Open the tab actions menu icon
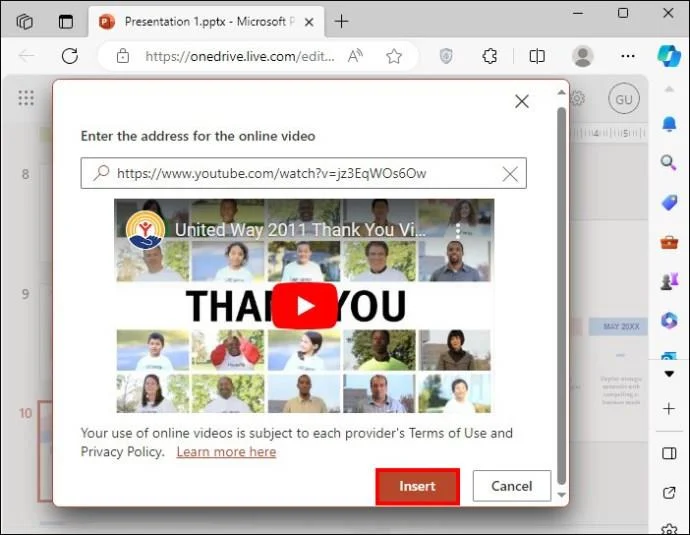Screen dimensions: 690x535 (x=66, y=21)
